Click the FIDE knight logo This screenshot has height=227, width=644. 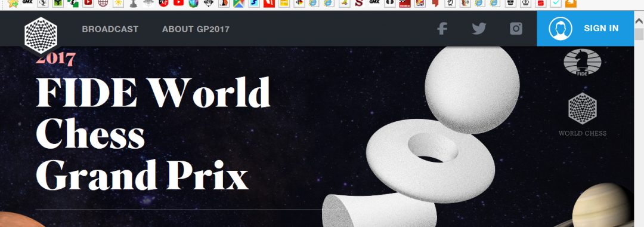click(x=583, y=62)
